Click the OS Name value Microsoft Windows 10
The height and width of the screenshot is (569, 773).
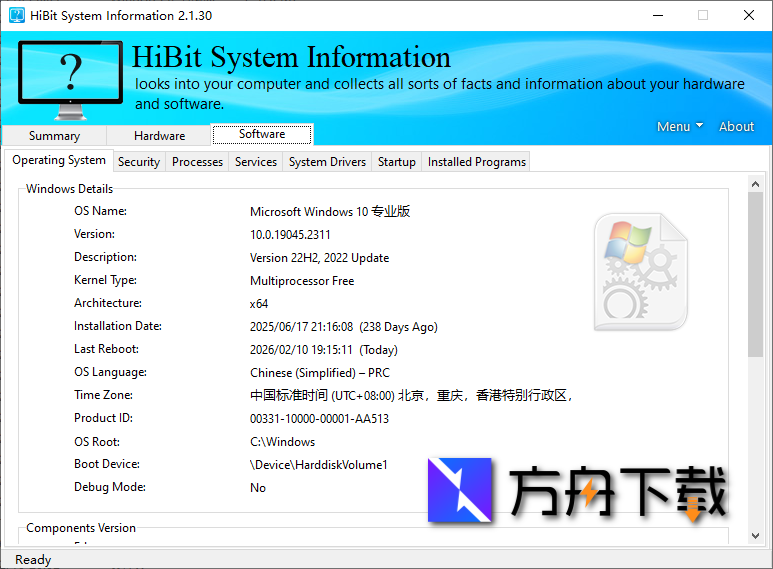tap(330, 212)
